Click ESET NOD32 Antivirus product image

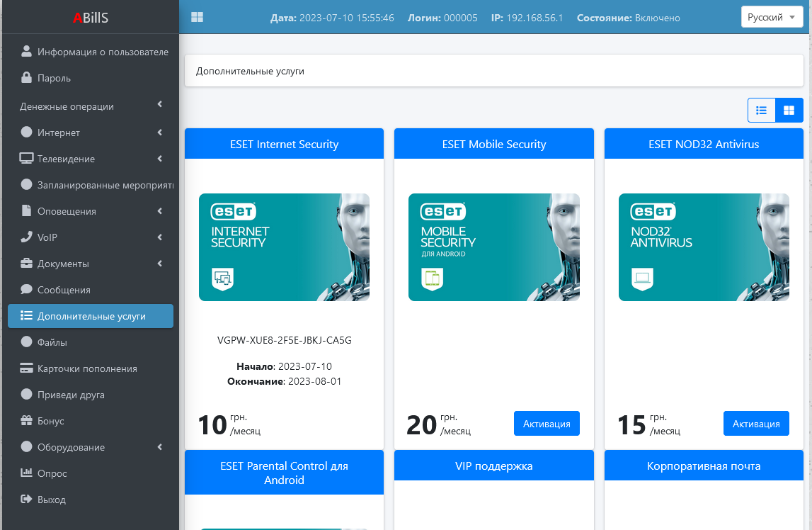(704, 247)
